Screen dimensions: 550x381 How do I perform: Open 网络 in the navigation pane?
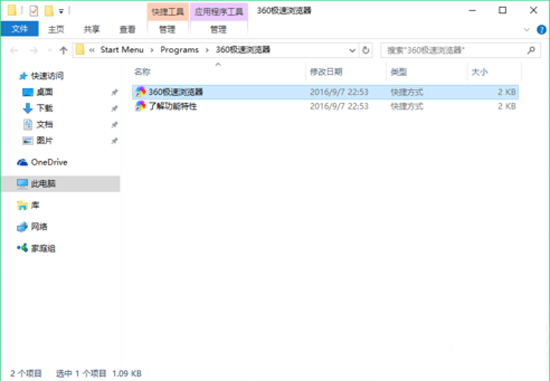point(39,227)
